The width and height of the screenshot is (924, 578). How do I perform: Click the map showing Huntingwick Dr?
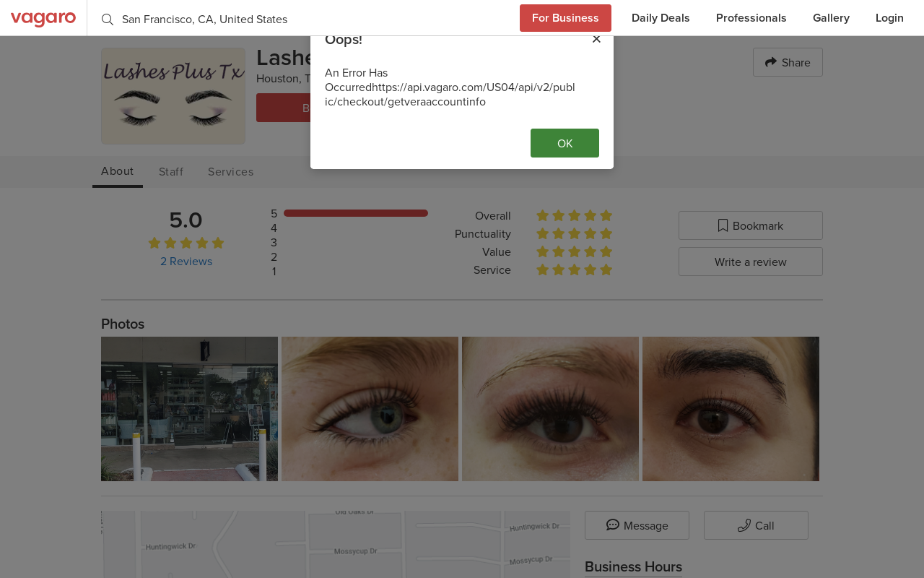pyautogui.click(x=336, y=545)
